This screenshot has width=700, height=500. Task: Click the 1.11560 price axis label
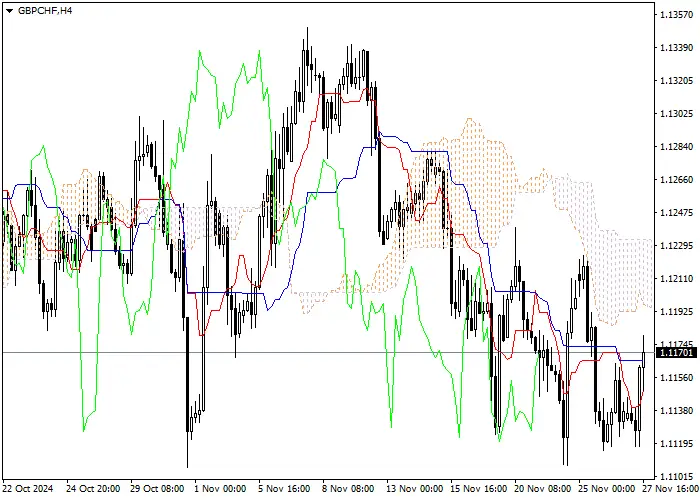click(x=676, y=378)
